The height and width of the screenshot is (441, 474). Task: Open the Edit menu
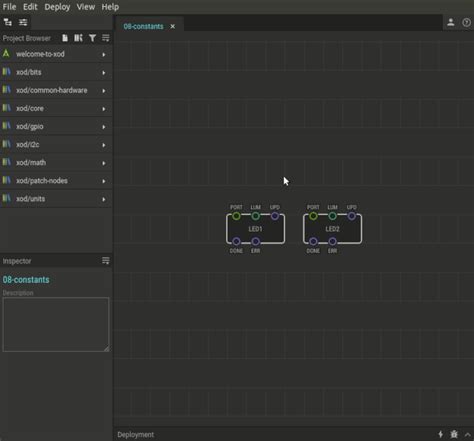point(30,7)
